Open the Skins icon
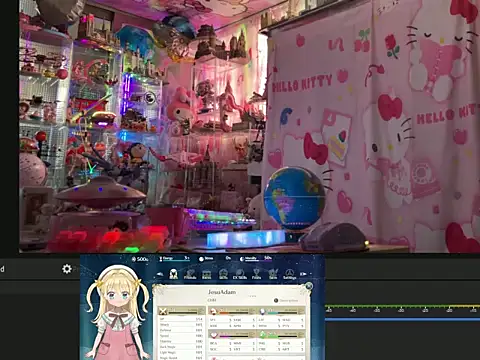 (x=273, y=274)
